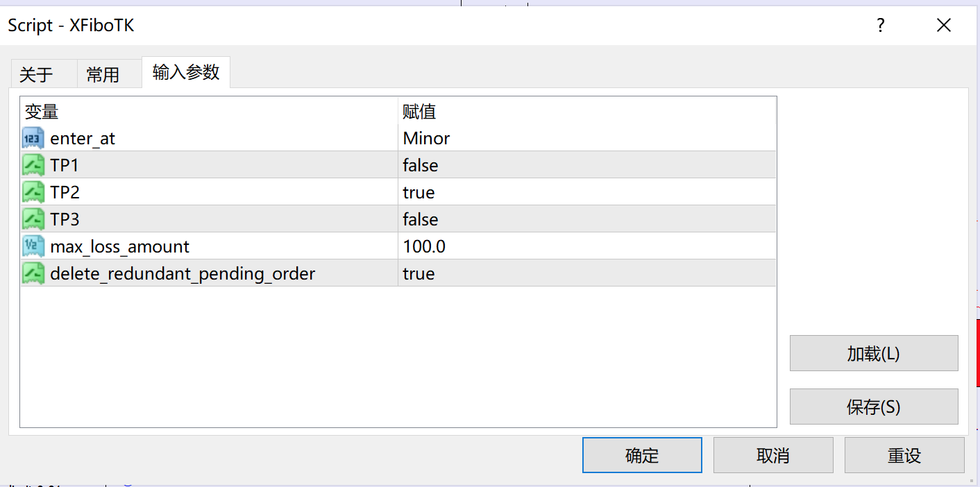Edit the max_loss_amount value 100.0
The image size is (980, 487).
pos(424,246)
